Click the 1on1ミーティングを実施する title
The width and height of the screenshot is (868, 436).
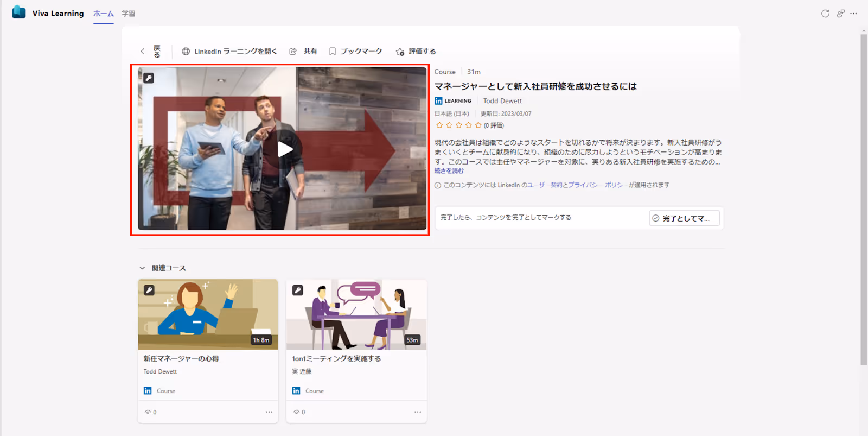coord(336,359)
